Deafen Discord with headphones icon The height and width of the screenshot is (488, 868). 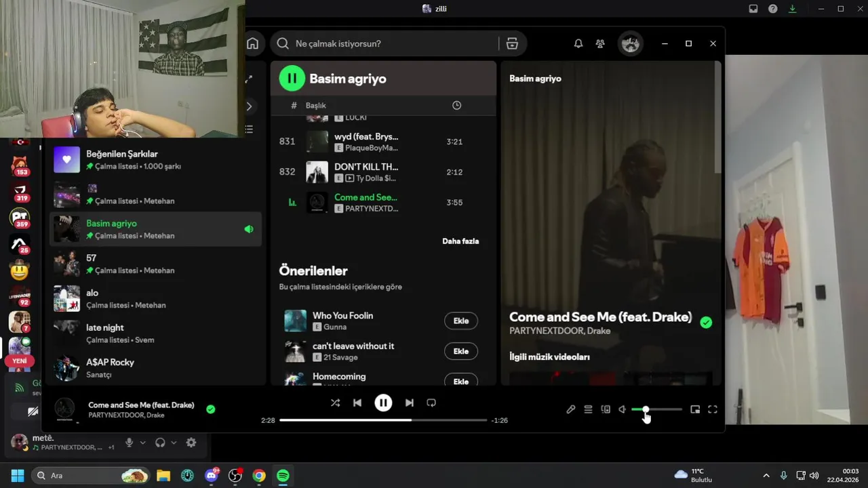click(160, 443)
